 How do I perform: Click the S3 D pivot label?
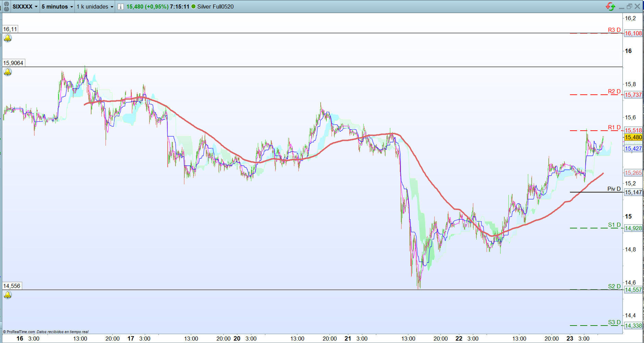click(x=614, y=322)
